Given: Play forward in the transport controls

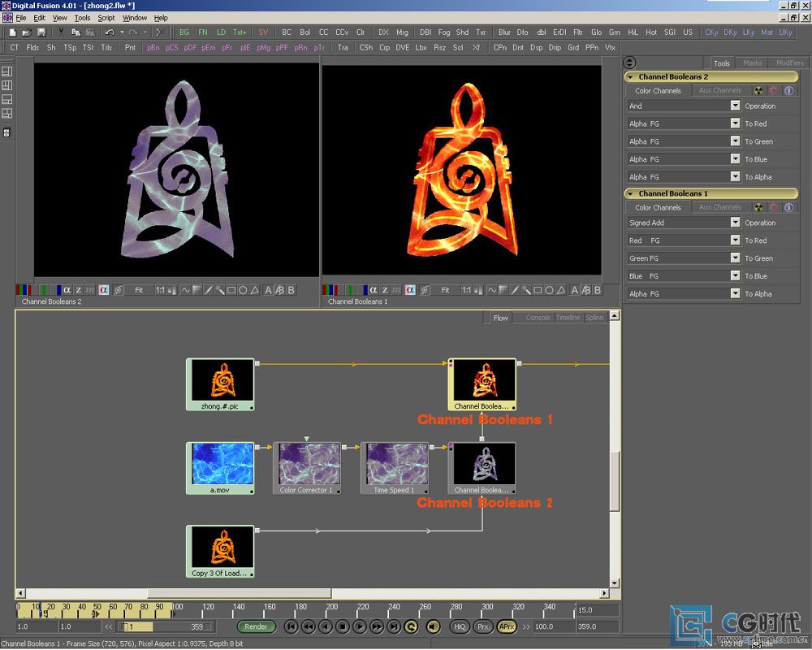Looking at the screenshot, I should click(360, 626).
